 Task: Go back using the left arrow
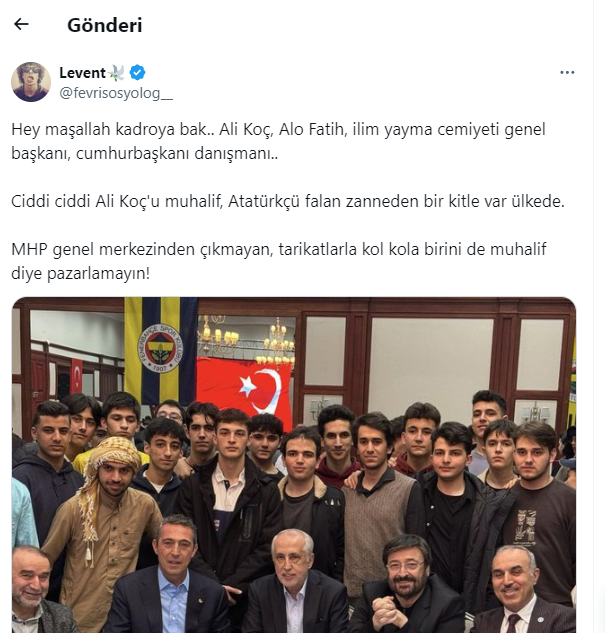click(x=21, y=25)
